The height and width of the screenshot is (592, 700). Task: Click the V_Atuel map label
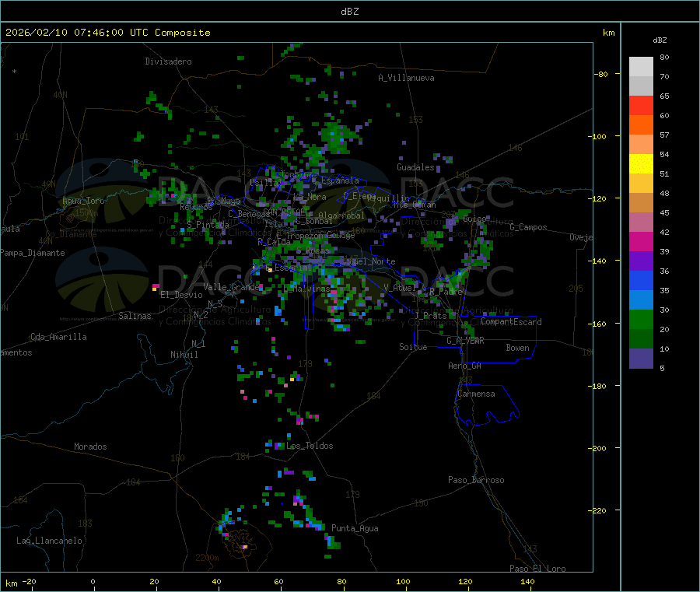(400, 288)
